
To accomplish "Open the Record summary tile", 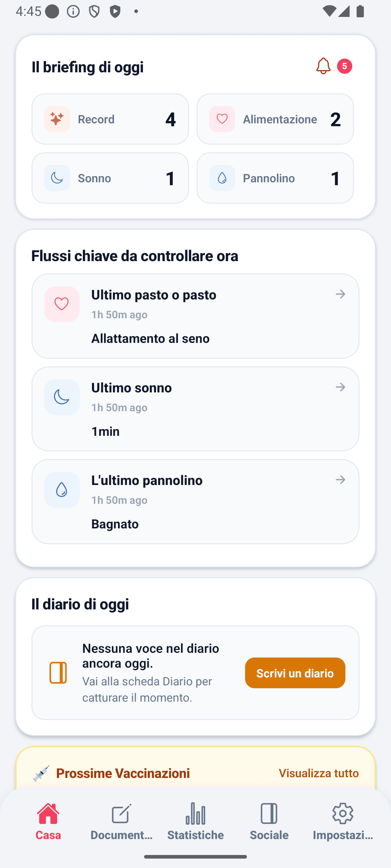I will (110, 119).
